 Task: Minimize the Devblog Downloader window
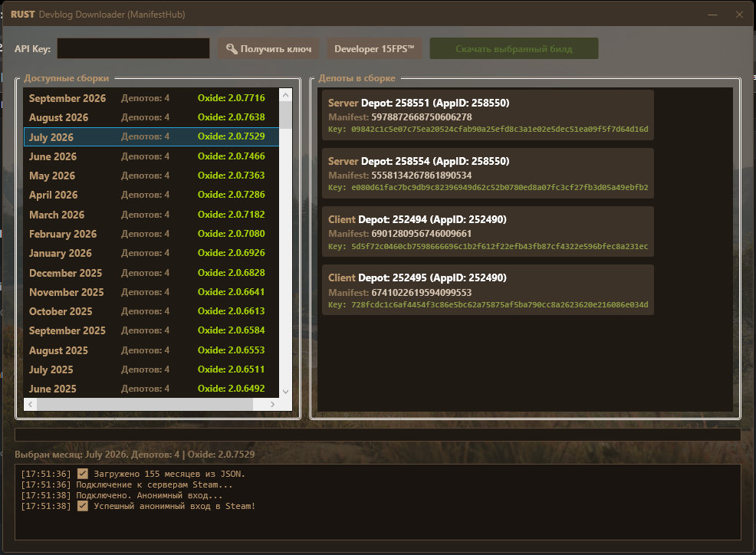(712, 15)
